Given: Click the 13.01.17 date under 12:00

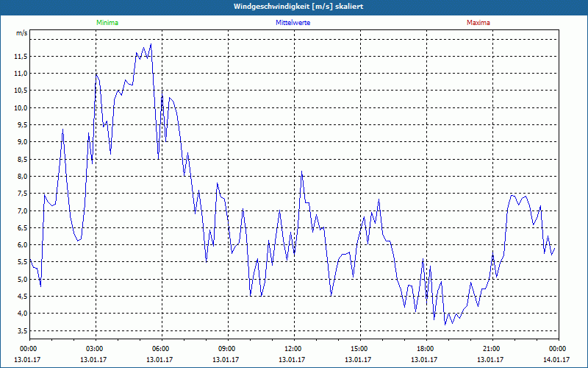Looking at the screenshot, I should pyautogui.click(x=292, y=359).
